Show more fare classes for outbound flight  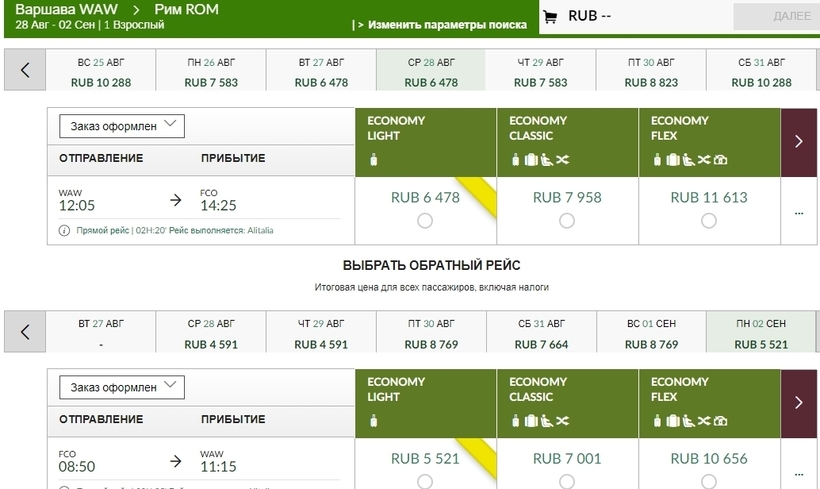(x=798, y=141)
